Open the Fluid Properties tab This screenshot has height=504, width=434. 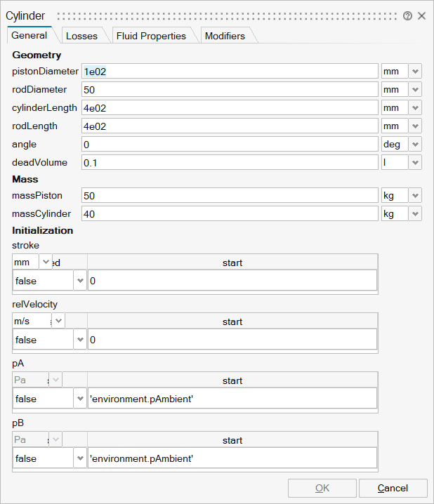click(151, 36)
